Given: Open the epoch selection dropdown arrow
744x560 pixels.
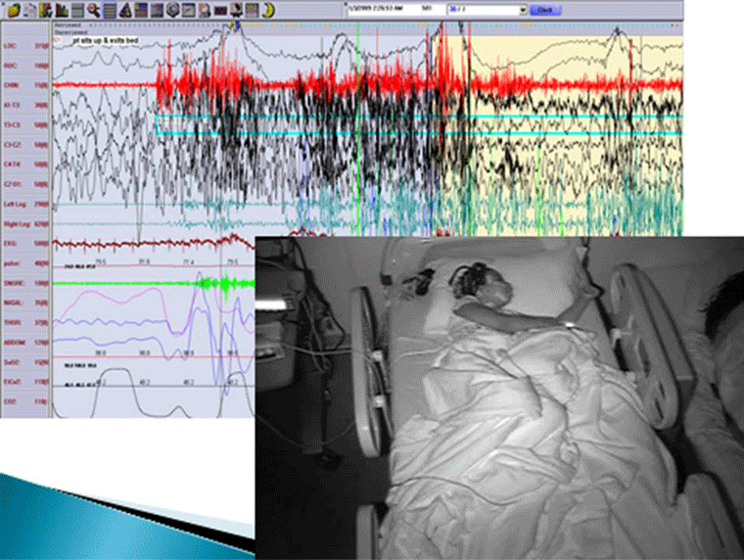Looking at the screenshot, I should coord(524,10).
